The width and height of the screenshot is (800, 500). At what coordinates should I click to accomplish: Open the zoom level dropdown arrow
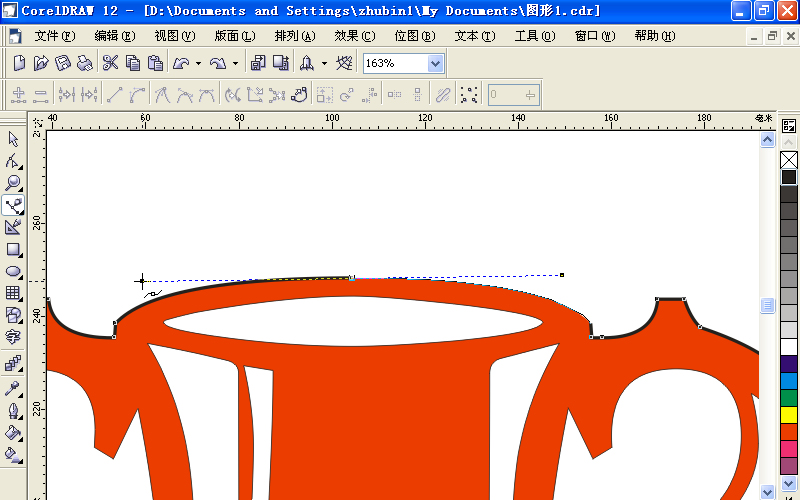(435, 63)
